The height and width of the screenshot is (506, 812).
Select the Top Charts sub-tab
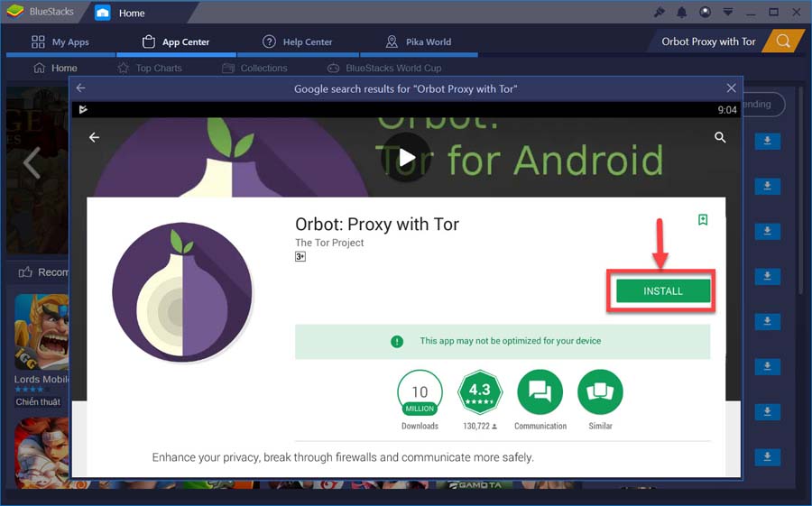(x=150, y=68)
